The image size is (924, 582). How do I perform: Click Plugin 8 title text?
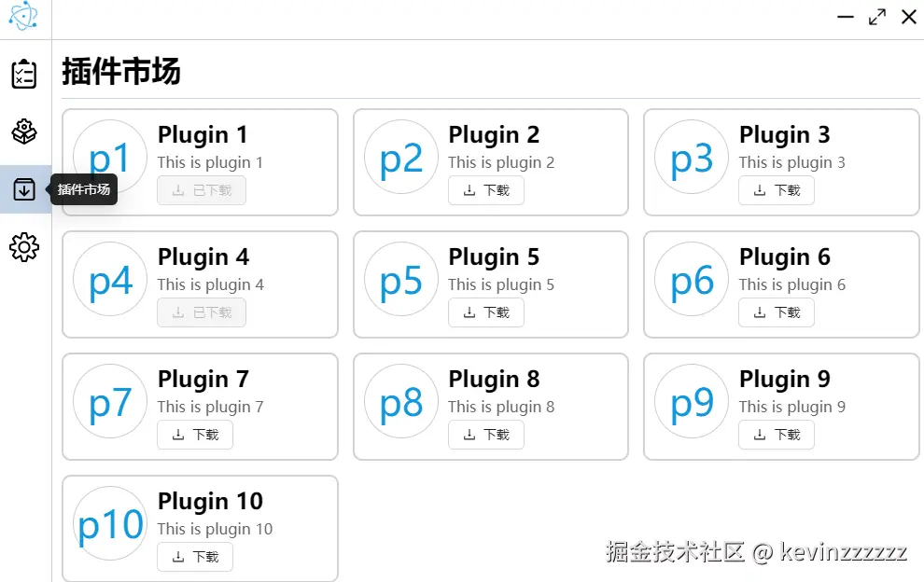point(494,380)
